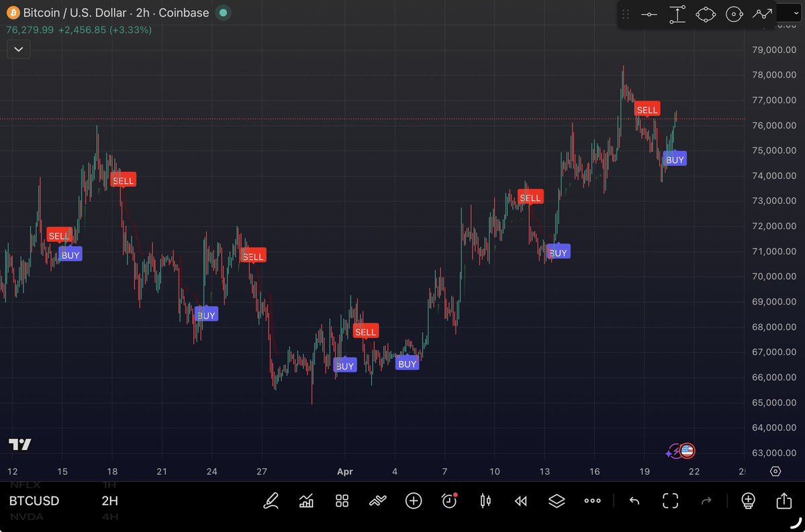The image size is (805, 532).
Task: Expand the collapsed legend chevron
Action: [18, 49]
